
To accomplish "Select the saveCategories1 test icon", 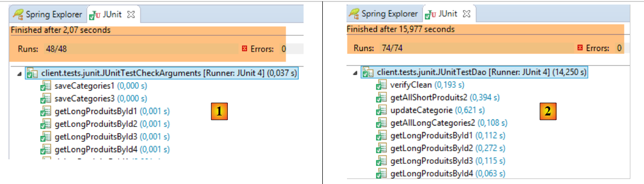I will (x=46, y=86).
